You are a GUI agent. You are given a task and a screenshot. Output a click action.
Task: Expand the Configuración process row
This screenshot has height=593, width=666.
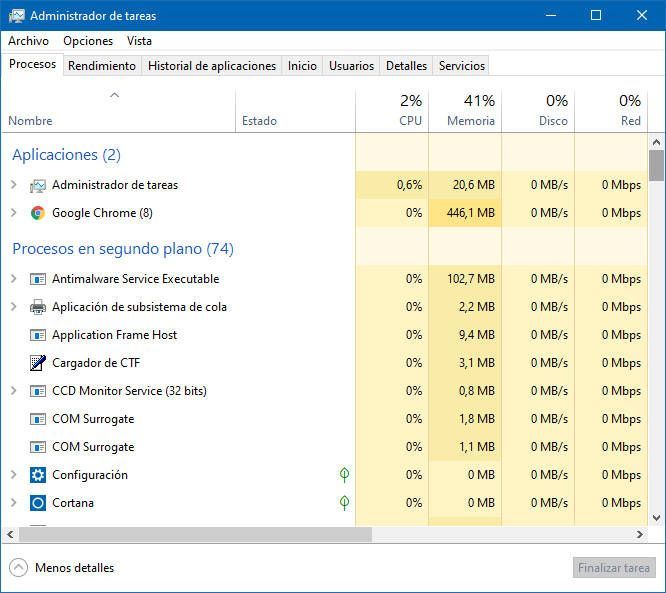click(x=14, y=475)
